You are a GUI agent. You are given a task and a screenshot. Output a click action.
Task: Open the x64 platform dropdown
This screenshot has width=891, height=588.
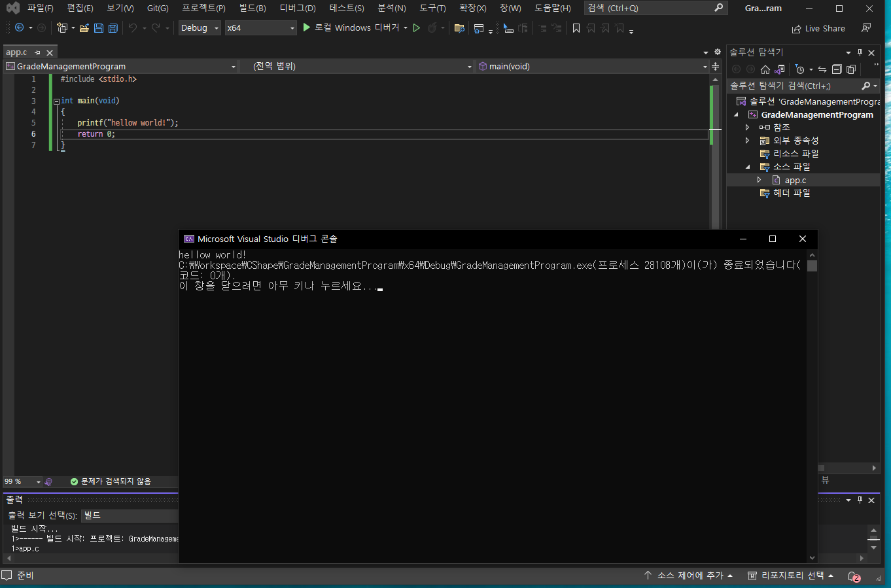[261, 28]
